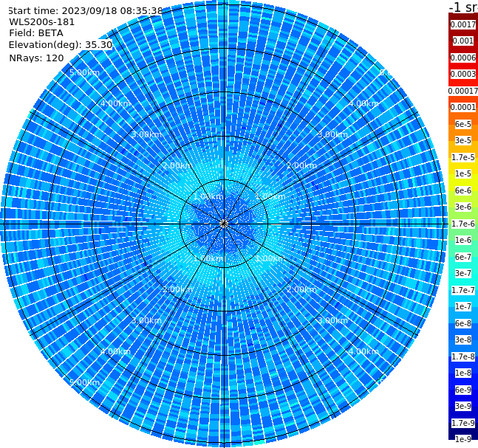Click the 1.7e-9 colorbar label
Viewport: 478px width, 448px height.
point(463,423)
